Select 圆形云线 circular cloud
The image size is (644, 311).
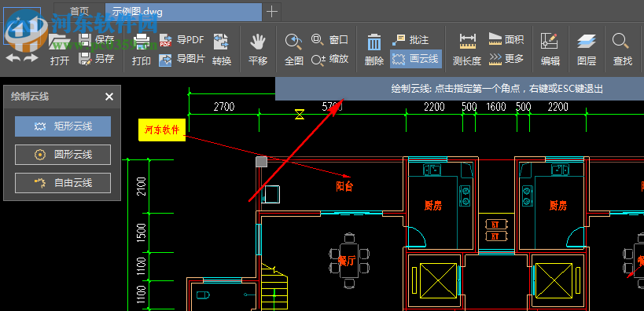(x=63, y=155)
